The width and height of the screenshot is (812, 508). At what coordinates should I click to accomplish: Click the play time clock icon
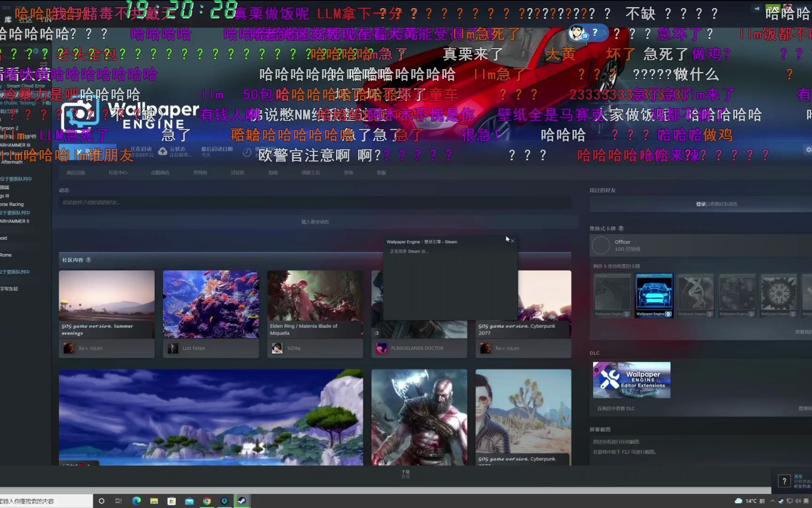(x=247, y=152)
